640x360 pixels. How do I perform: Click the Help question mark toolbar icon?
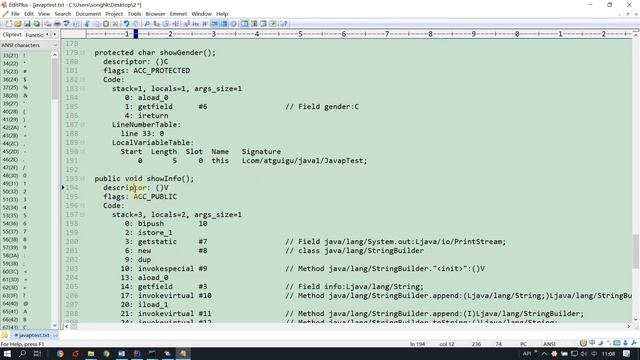click(284, 24)
